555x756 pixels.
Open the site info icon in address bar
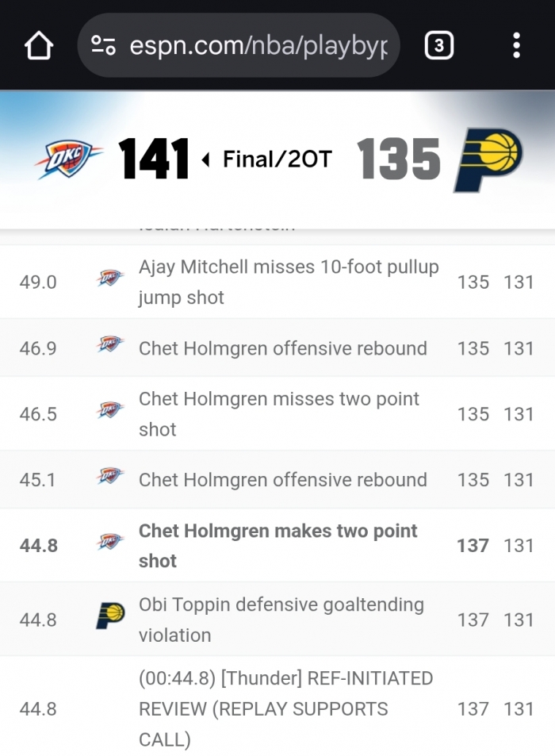[x=104, y=46]
